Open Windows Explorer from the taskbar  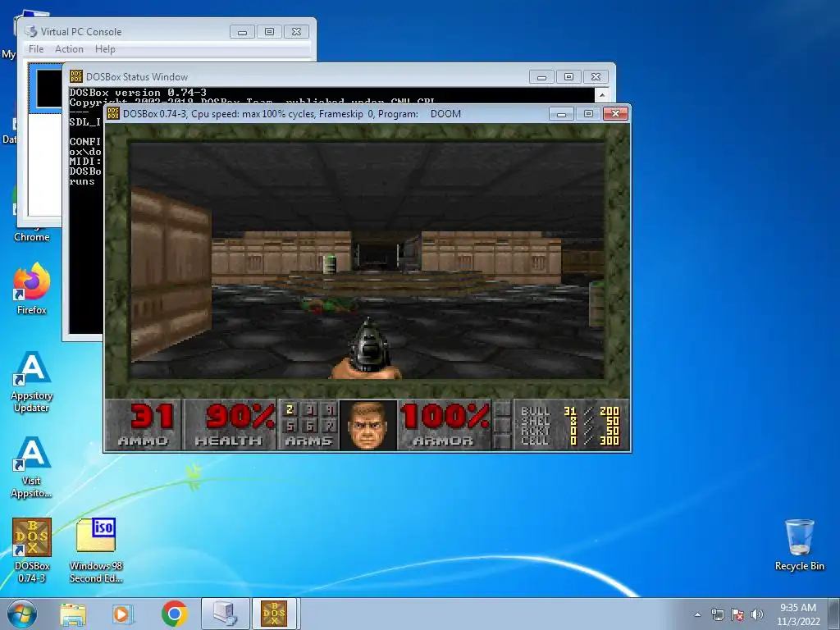[73, 614]
